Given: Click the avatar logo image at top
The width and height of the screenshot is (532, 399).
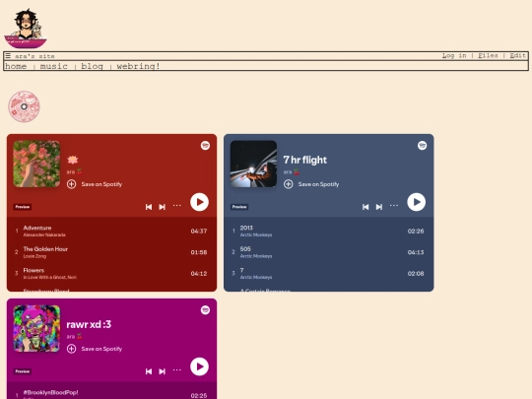Looking at the screenshot, I should click(26, 29).
